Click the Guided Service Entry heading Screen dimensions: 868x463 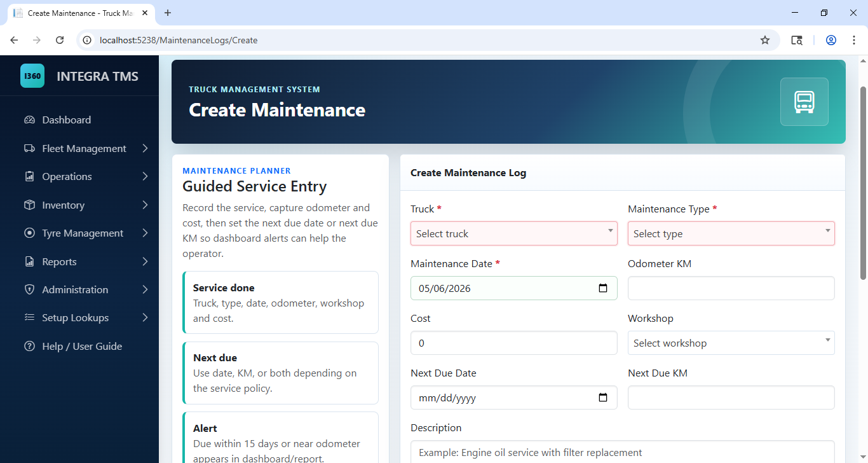(255, 186)
